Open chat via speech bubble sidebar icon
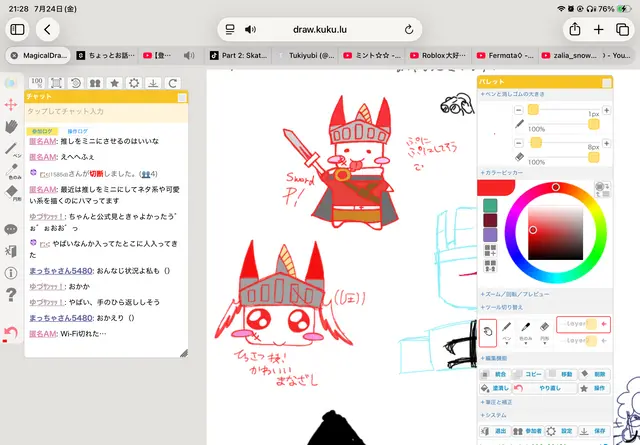The height and width of the screenshot is (445, 640). [x=11, y=229]
